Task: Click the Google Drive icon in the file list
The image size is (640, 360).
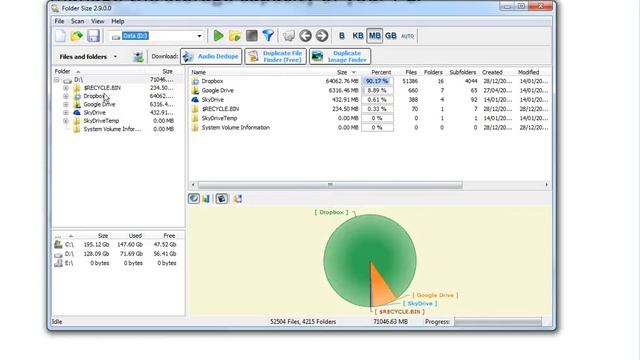Action: tap(196, 91)
